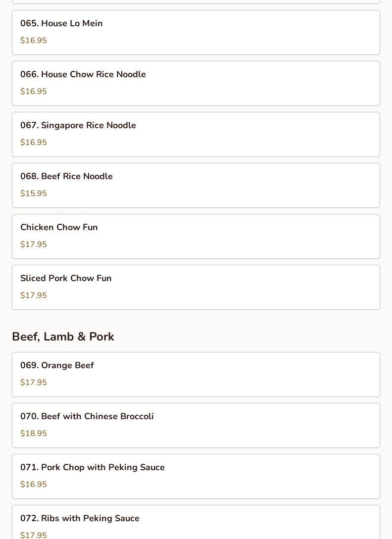Choose 071. Pork Chop with Peking Sauce
The height and width of the screenshot is (539, 392).
[196, 477]
